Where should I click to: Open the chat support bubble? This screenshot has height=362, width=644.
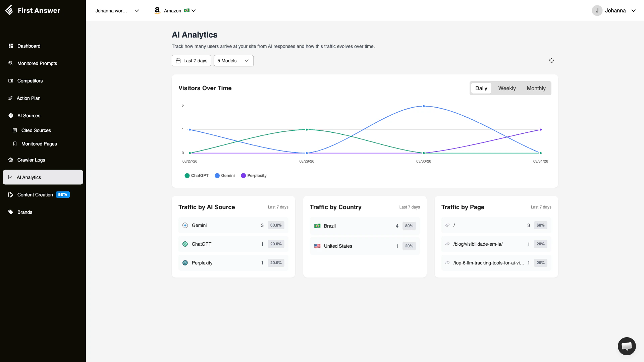pos(627,346)
